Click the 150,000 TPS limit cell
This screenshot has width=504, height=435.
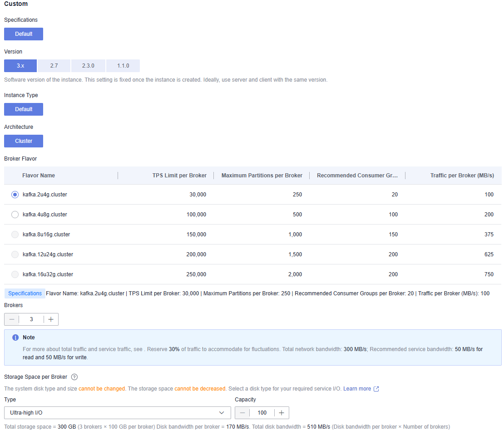pos(197,235)
